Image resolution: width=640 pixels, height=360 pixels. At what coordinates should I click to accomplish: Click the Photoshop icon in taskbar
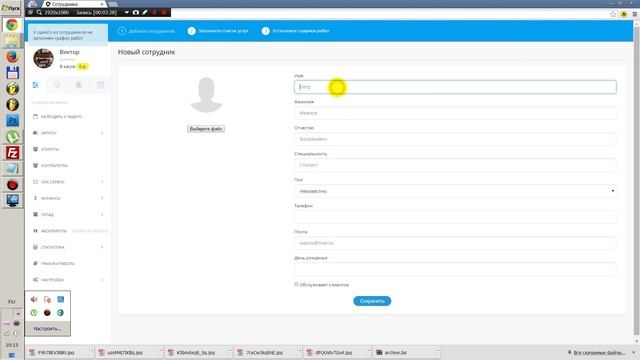point(12,121)
